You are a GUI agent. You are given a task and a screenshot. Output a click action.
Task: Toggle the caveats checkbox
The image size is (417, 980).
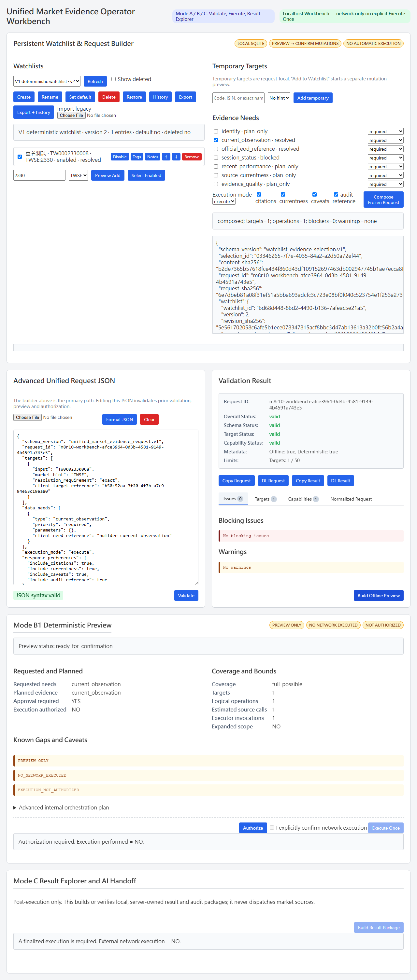(315, 194)
